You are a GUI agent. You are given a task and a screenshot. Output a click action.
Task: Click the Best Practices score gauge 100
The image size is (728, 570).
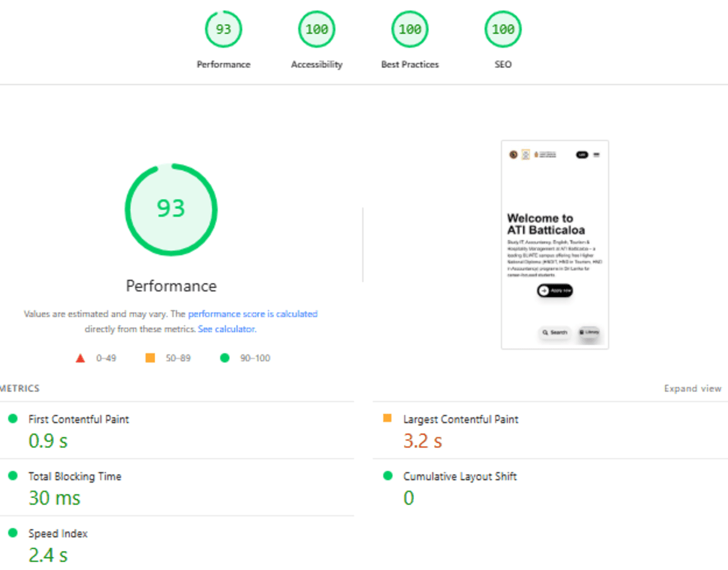point(410,29)
